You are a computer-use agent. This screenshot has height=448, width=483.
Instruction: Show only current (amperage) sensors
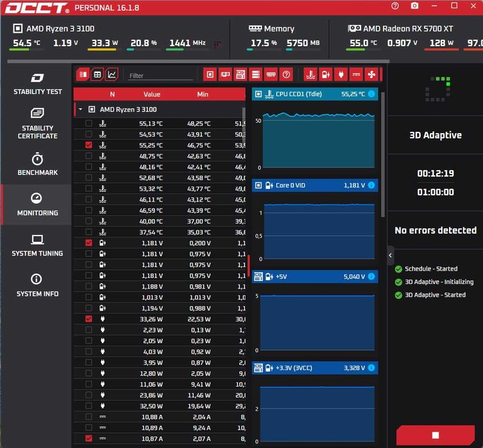[x=356, y=74]
